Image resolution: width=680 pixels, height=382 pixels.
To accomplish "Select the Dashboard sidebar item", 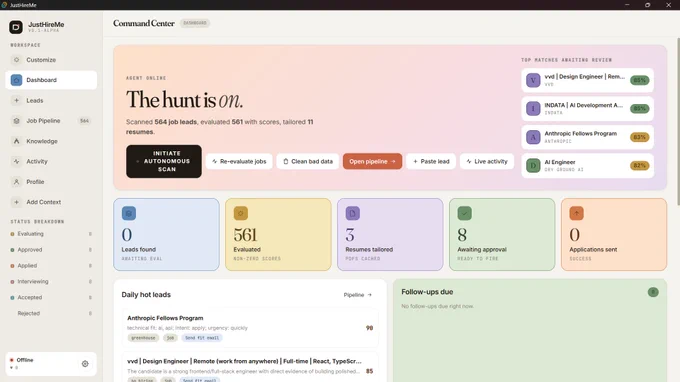I will pos(51,80).
